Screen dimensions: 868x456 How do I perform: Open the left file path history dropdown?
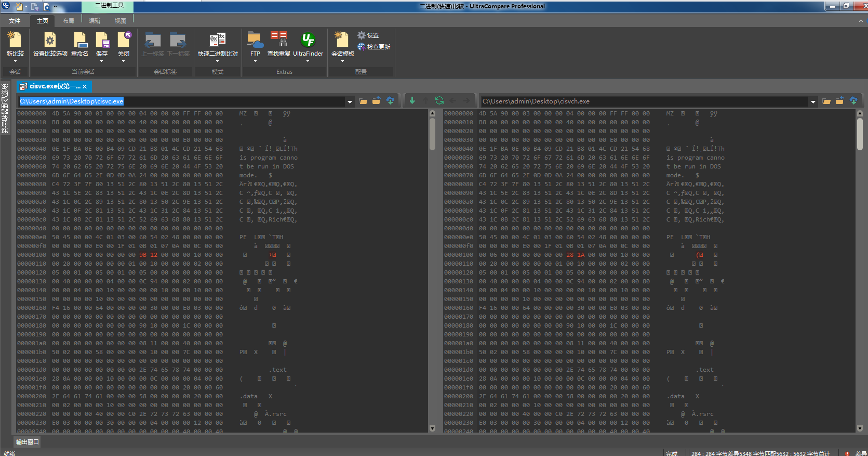[350, 101]
